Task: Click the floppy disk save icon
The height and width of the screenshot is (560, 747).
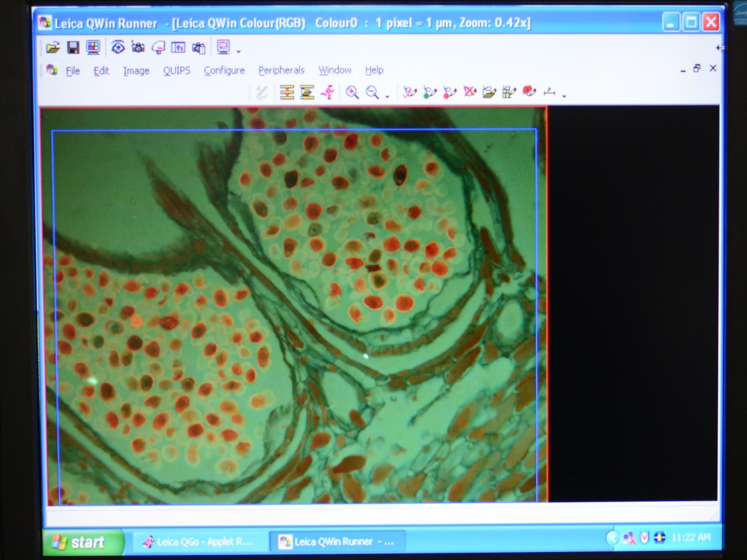Action: [73, 48]
